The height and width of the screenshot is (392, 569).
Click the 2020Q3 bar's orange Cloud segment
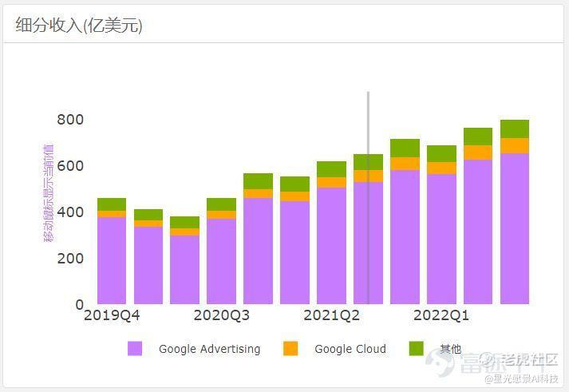[x=221, y=215]
